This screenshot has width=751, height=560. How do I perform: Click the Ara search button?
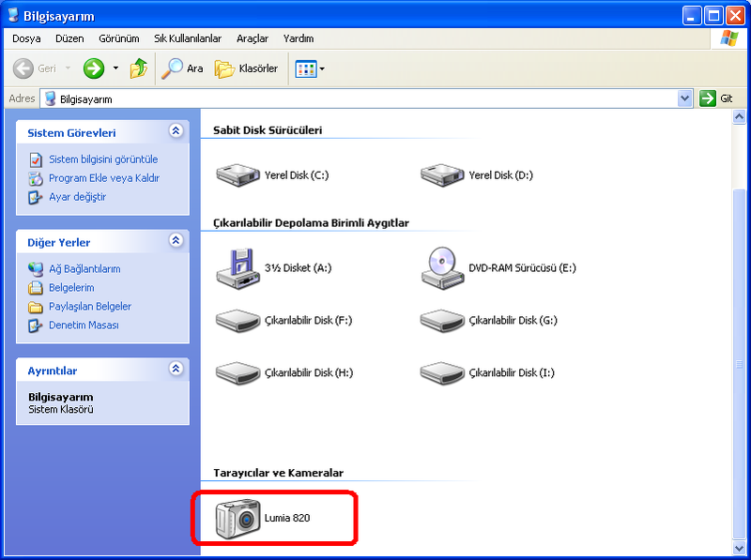click(183, 68)
